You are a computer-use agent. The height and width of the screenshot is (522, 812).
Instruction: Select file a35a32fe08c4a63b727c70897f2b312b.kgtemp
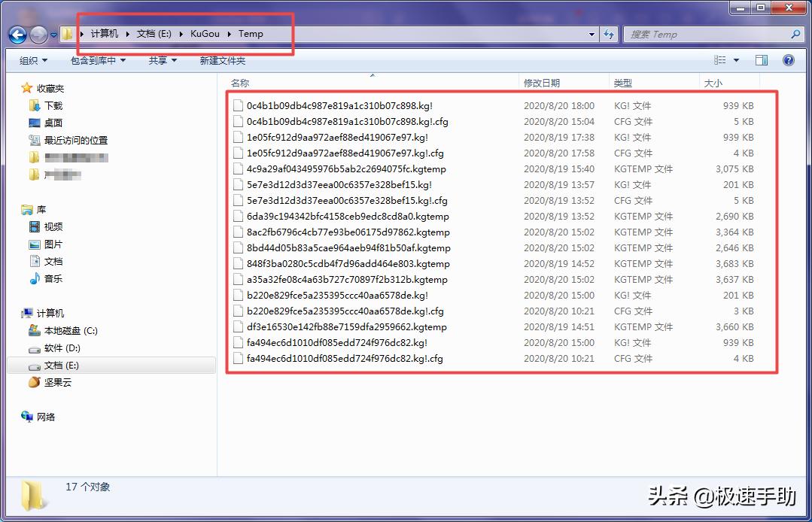point(347,279)
